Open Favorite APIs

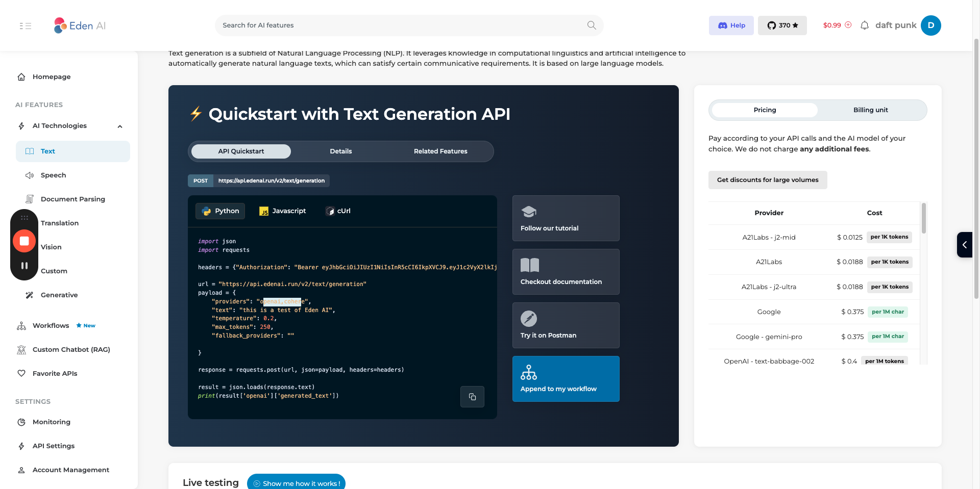coord(55,374)
